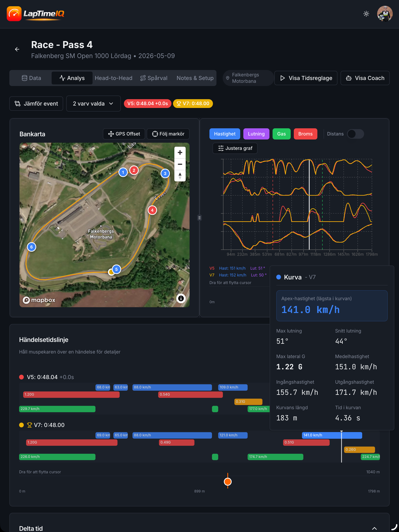
Task: Click the Falkenbergs Motorbana location chip
Action: click(248, 78)
